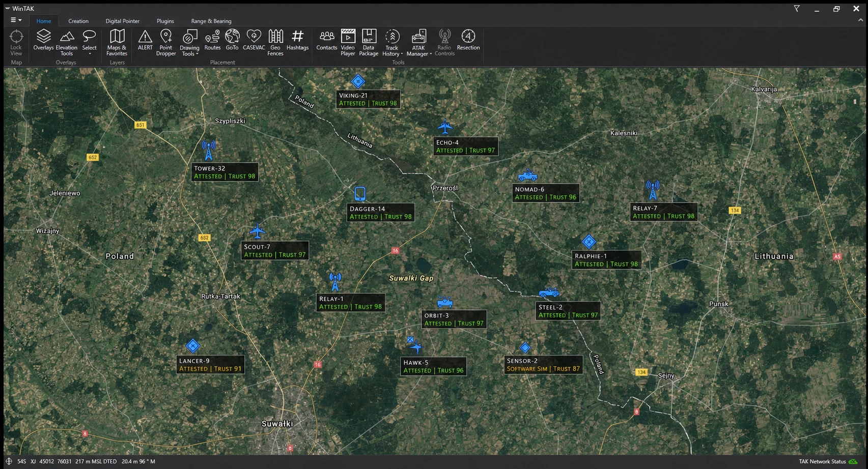Open the Resection tool

[x=468, y=40]
